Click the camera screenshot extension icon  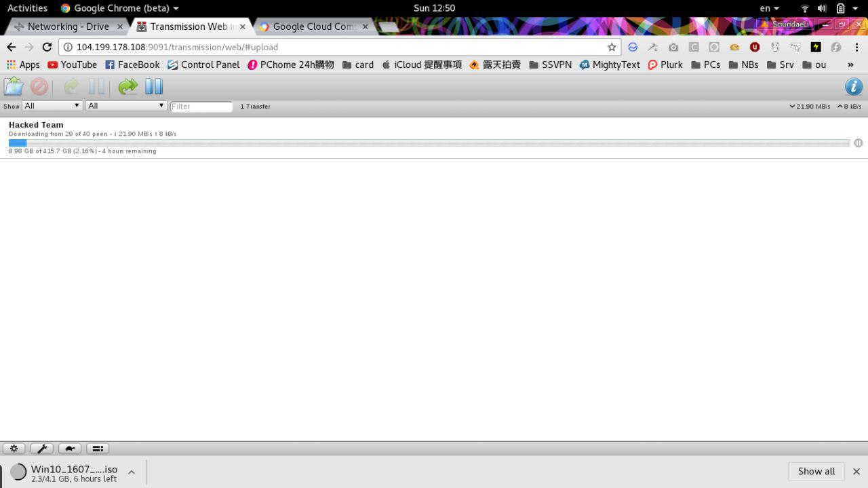coord(673,47)
